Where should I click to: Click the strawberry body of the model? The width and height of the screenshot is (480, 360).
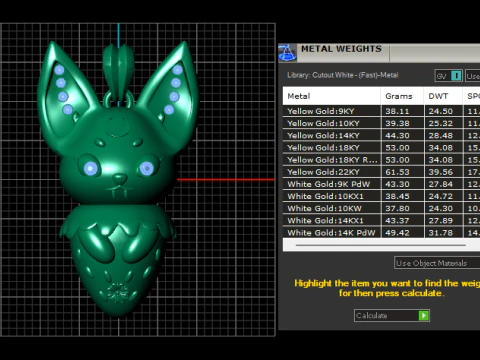pyautogui.click(x=117, y=260)
